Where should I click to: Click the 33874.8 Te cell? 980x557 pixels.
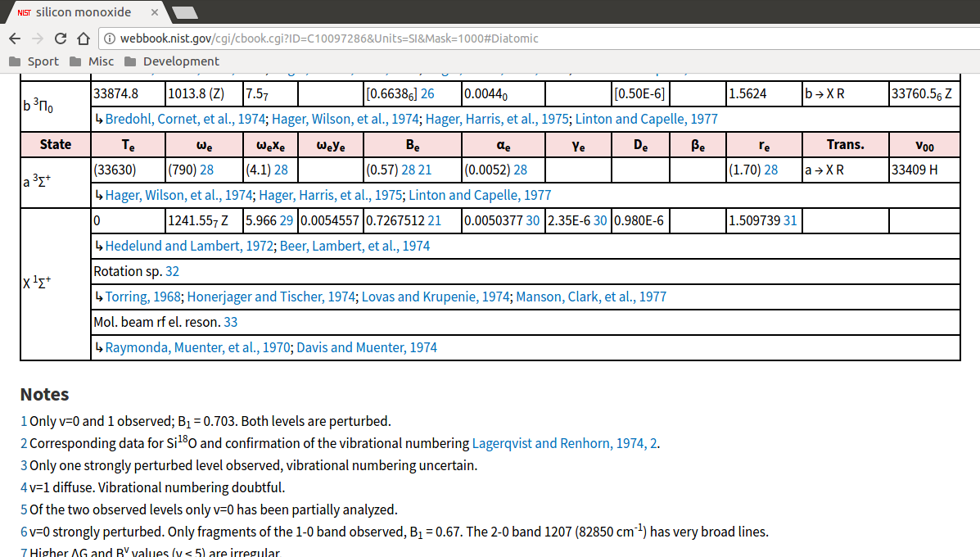point(128,93)
